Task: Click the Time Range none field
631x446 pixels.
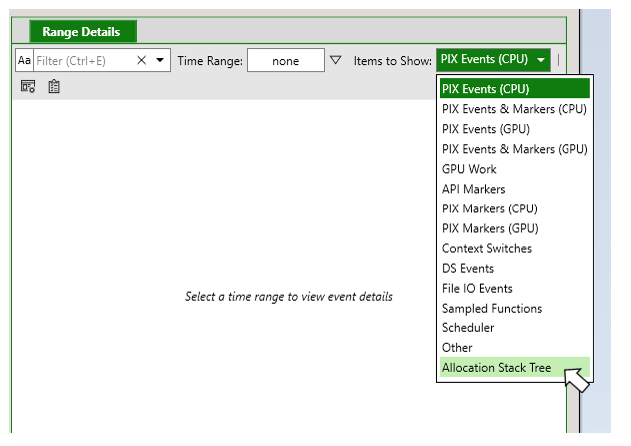Action: (x=286, y=60)
